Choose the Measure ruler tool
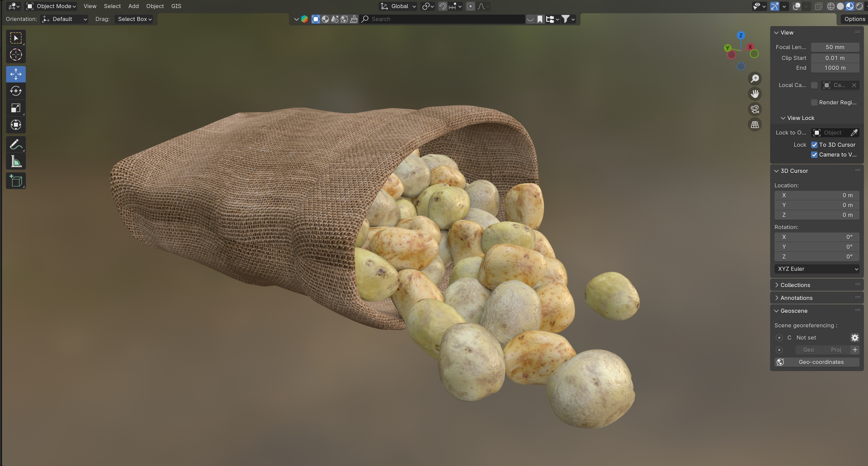 pyautogui.click(x=16, y=162)
